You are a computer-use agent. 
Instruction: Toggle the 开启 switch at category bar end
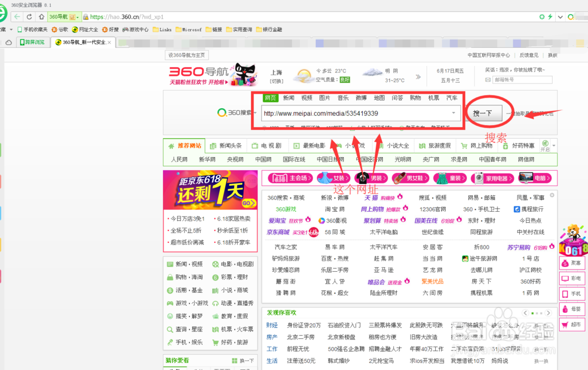point(545,146)
